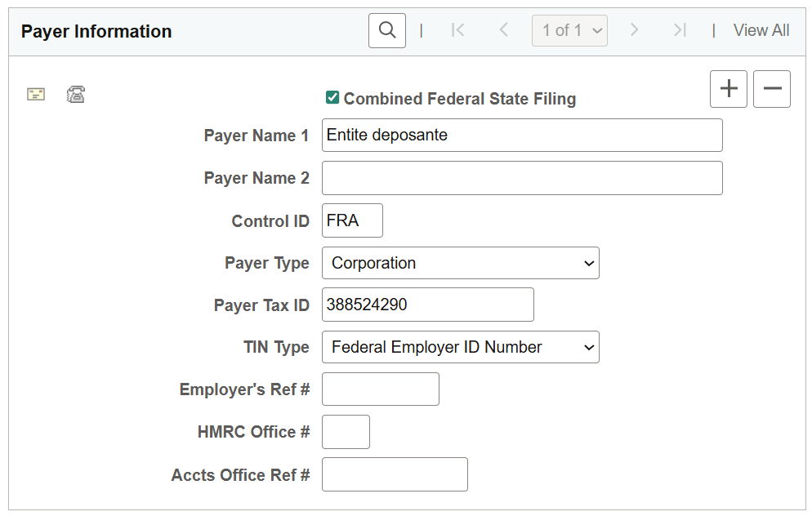Open the 1 of 1 record selector dropdown
This screenshot has width=812, height=516.
pyautogui.click(x=569, y=30)
